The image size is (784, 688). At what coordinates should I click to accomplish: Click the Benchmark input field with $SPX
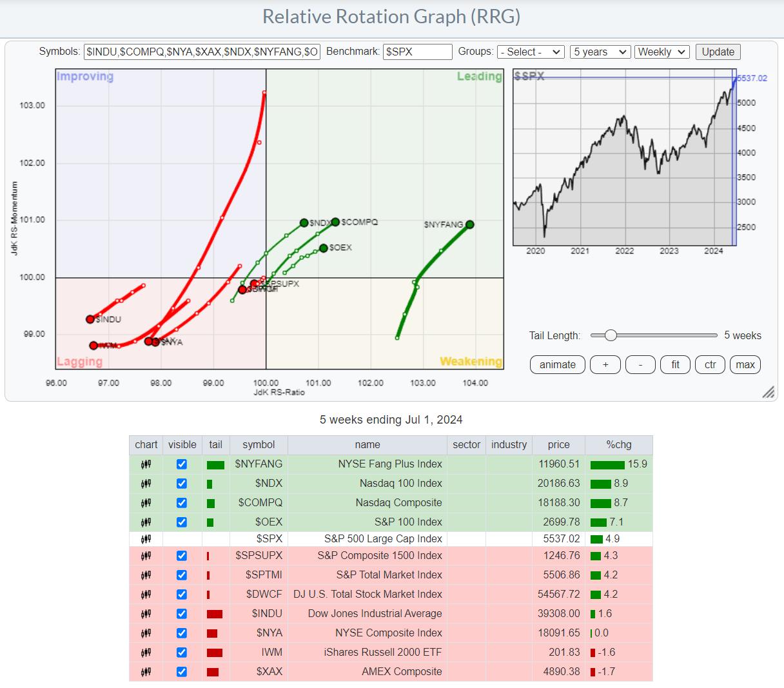point(417,52)
